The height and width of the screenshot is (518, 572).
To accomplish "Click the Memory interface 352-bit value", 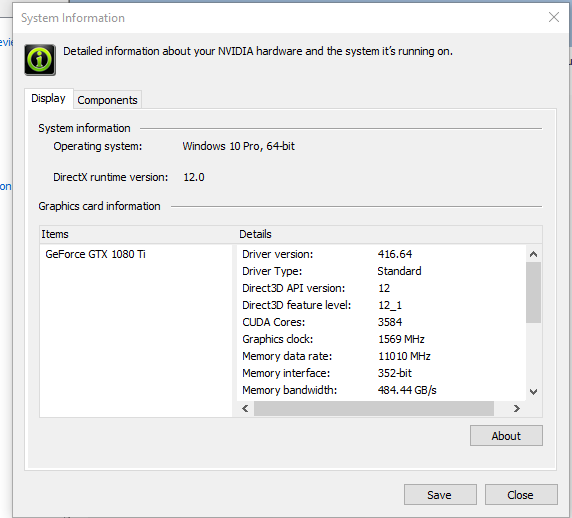I will (395, 373).
